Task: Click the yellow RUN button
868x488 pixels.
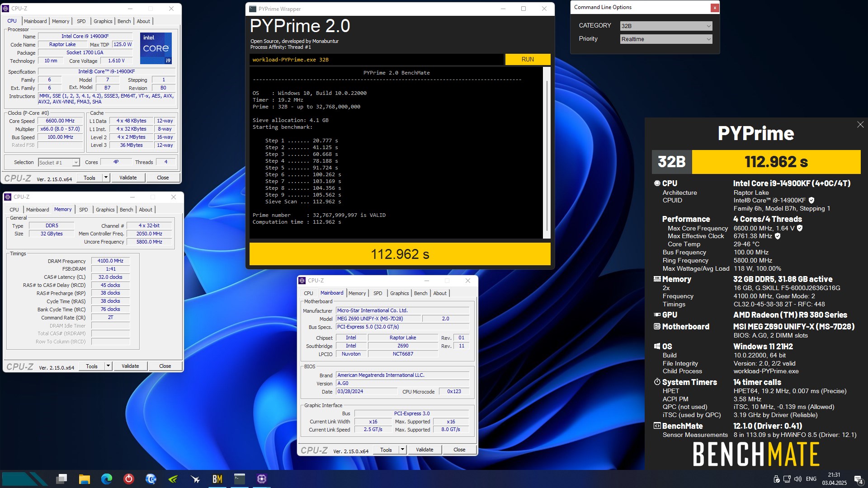Action: (528, 59)
